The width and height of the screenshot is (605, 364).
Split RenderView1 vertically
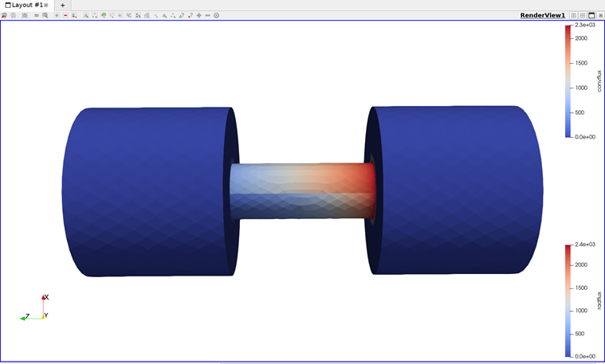tap(583, 15)
